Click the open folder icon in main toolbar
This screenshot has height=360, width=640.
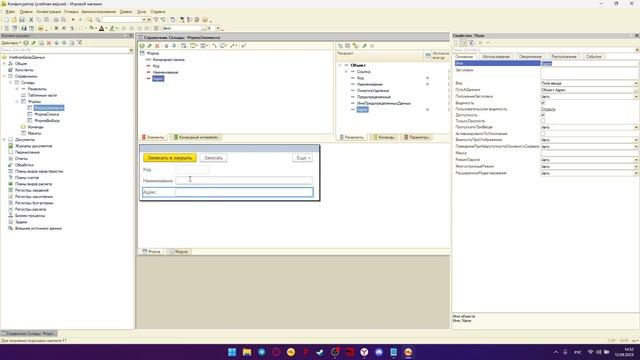14,20
